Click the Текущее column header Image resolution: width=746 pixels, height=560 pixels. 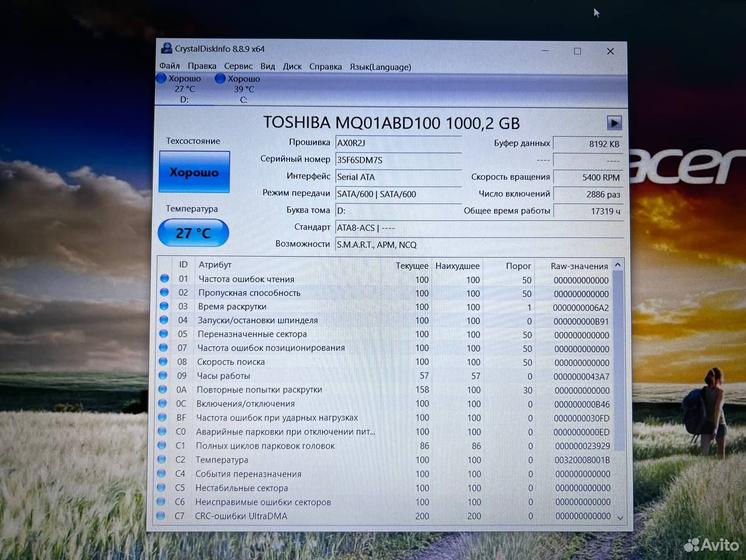click(x=412, y=265)
